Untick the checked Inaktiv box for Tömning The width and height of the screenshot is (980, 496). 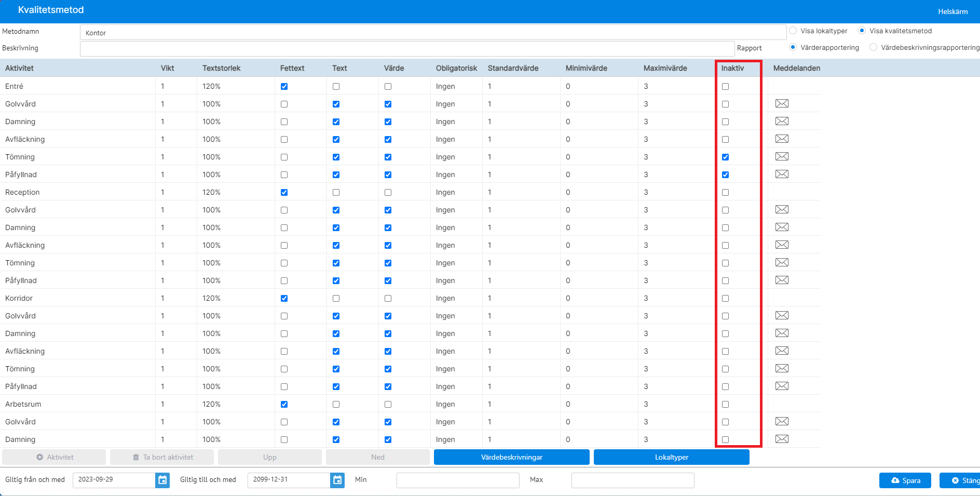coord(725,157)
